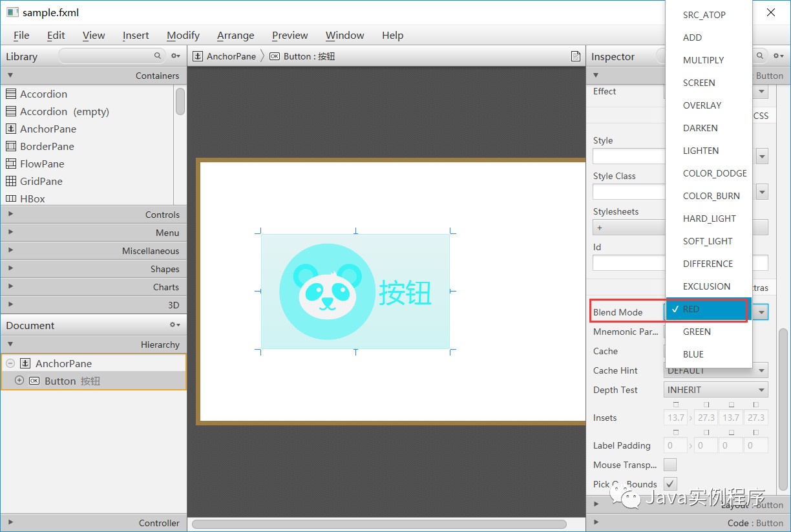Click the OK button icon beside Button 按钮

(x=35, y=380)
